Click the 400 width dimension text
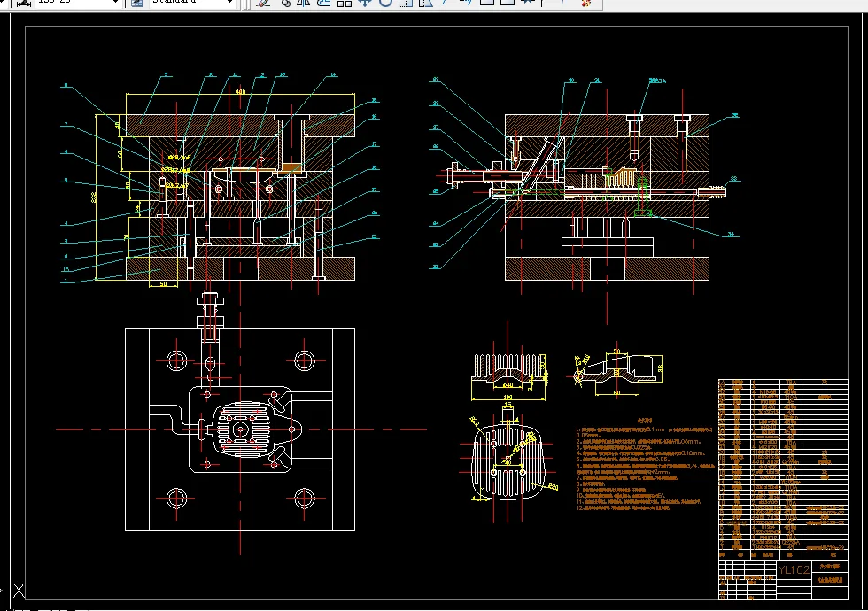Image resolution: width=868 pixels, height=611 pixels. tap(240, 91)
